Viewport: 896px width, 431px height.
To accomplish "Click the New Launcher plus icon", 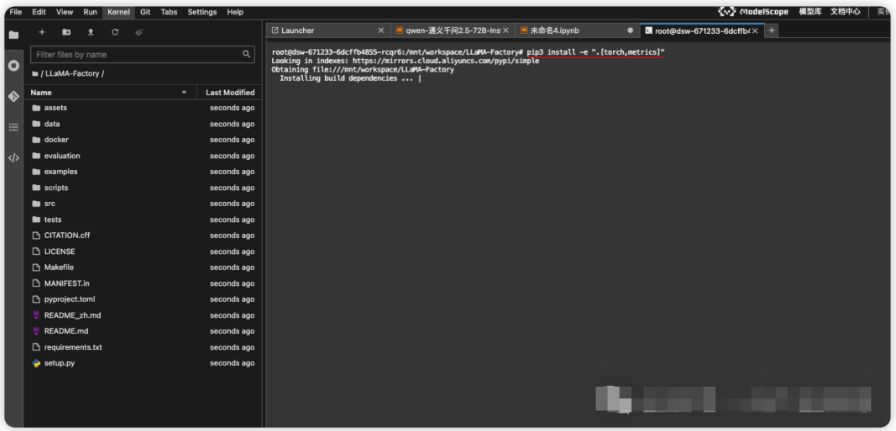I will coord(42,32).
